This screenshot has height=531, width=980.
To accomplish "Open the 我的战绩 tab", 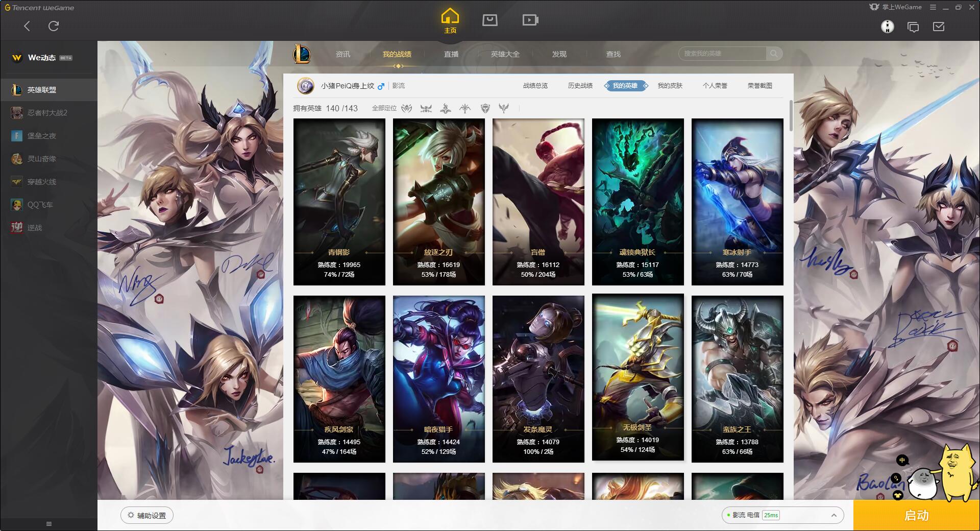I will click(397, 54).
